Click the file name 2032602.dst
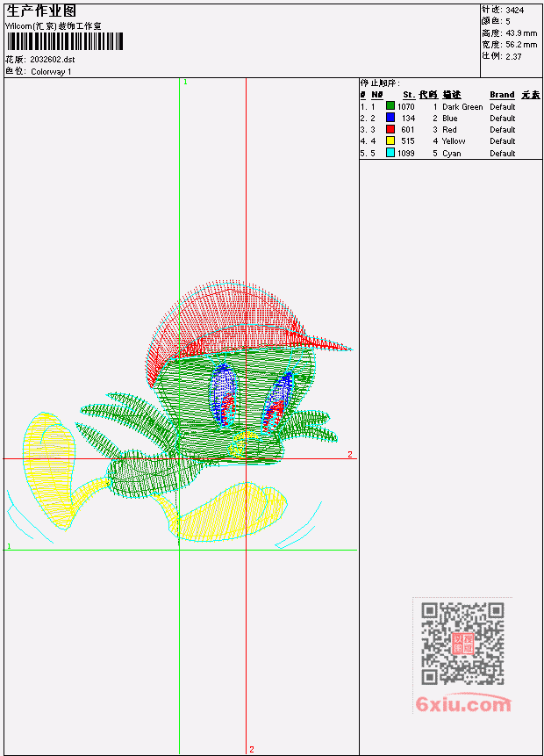 (x=52, y=60)
